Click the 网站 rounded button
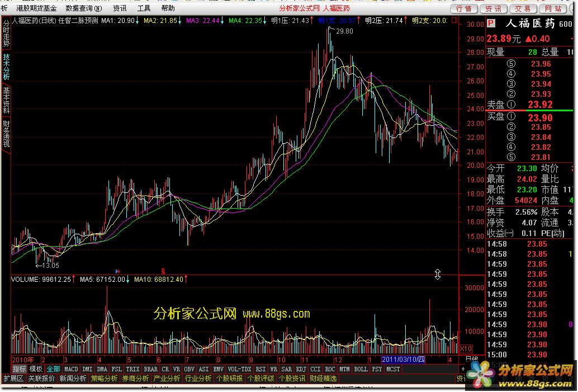The width and height of the screenshot is (578, 392). [553, 8]
